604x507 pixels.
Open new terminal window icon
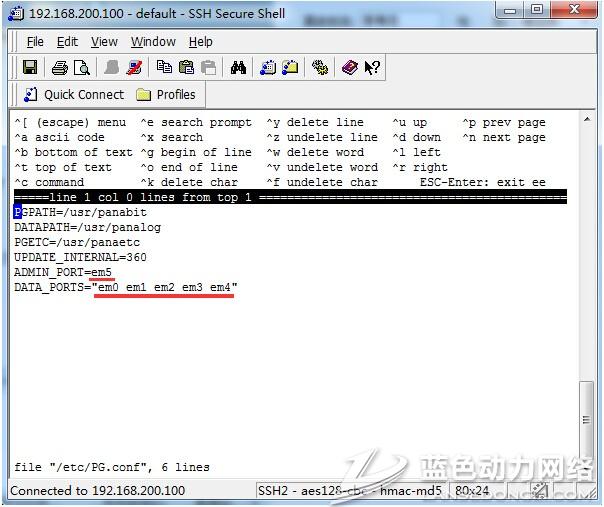pyautogui.click(x=268, y=68)
